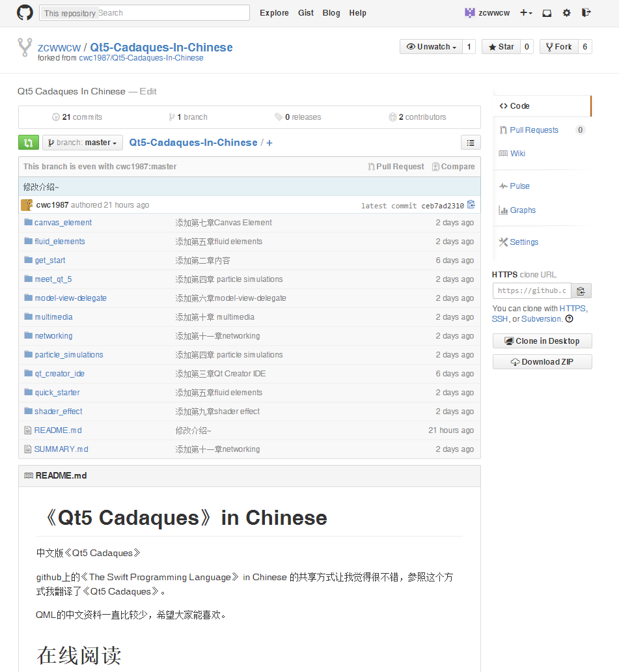Open model-view-delegate folder
619x672 pixels.
click(71, 298)
